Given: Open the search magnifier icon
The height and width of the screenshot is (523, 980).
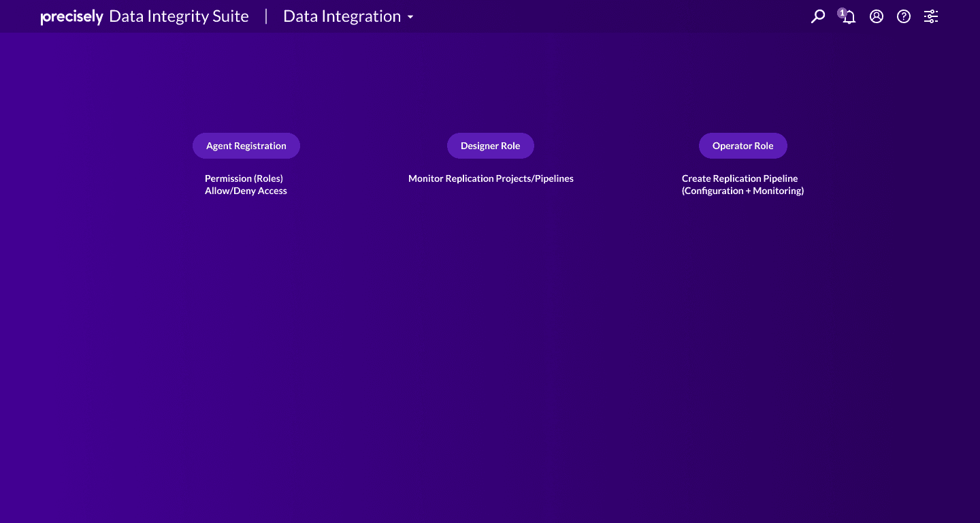Looking at the screenshot, I should point(818,16).
